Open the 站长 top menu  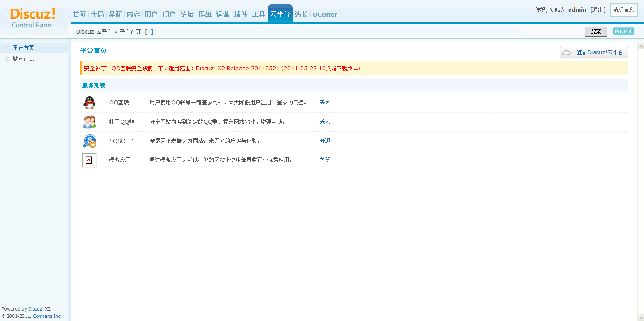301,14
